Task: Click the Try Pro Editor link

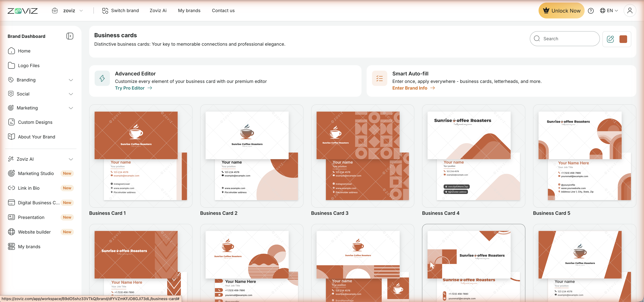Action: pyautogui.click(x=133, y=88)
